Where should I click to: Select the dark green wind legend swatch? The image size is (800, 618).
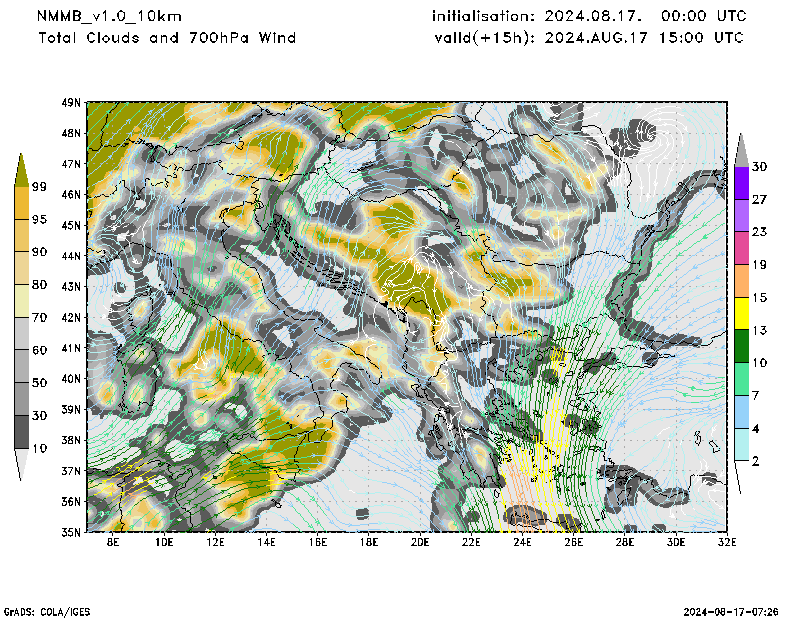(742, 346)
